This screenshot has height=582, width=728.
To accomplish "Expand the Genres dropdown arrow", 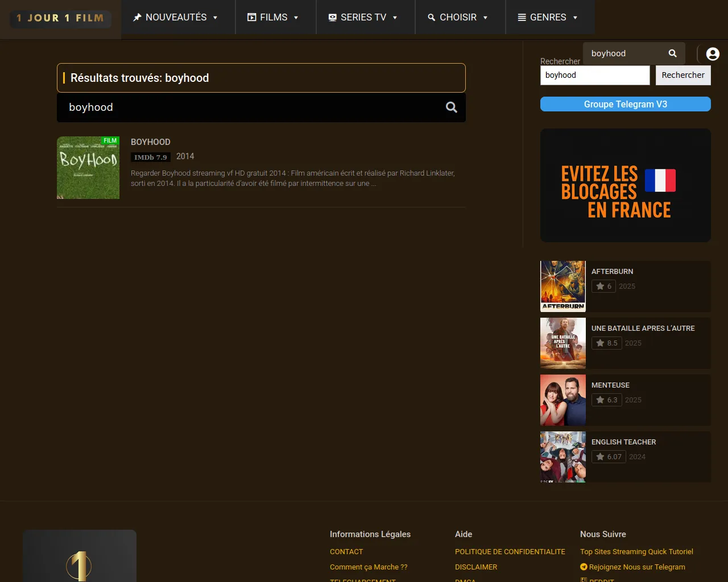I will 576,18.
